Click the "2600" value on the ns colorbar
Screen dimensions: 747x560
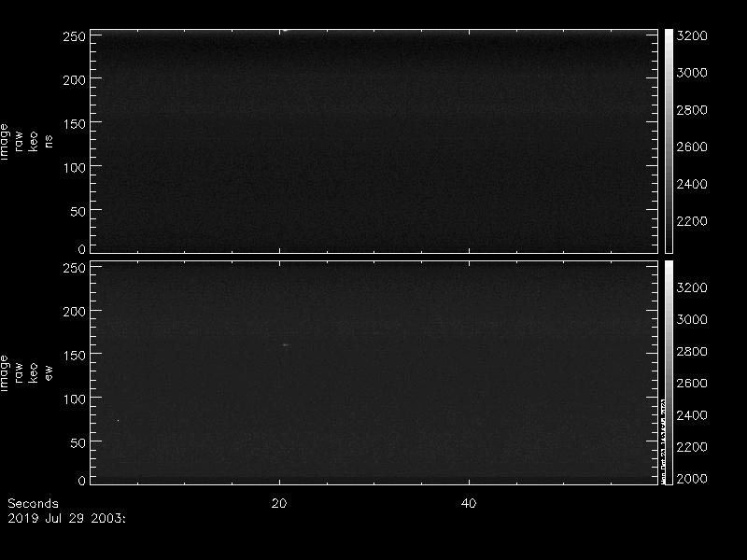coord(692,147)
